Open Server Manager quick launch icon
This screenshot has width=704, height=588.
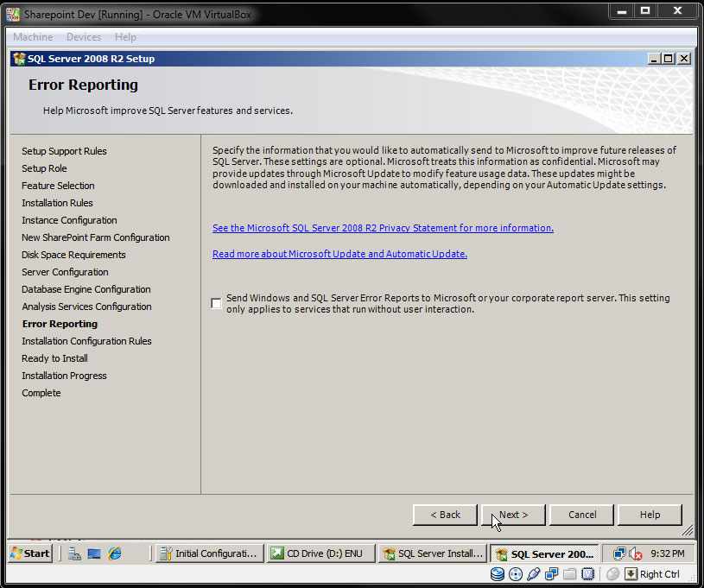(74, 553)
